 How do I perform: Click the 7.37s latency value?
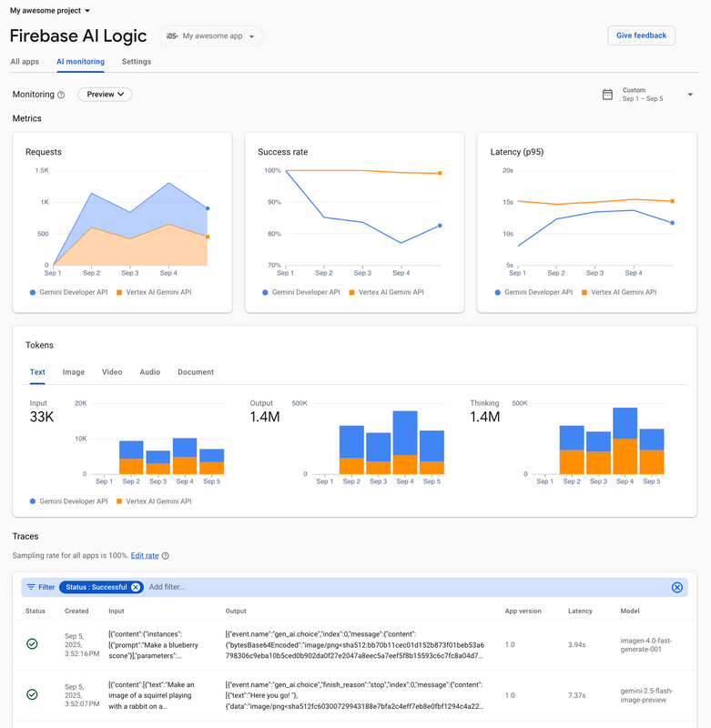point(577,695)
